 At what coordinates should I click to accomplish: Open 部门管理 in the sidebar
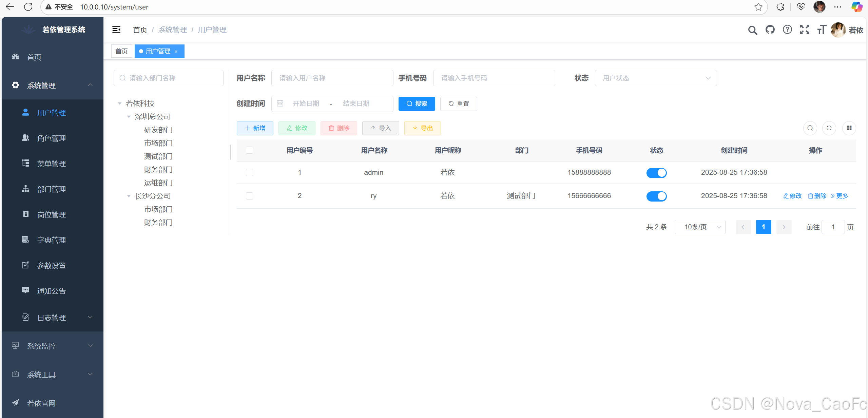(x=53, y=189)
